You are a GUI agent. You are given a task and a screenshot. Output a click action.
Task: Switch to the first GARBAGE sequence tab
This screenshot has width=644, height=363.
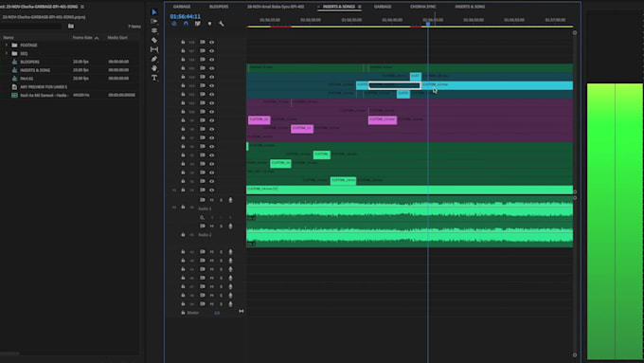click(x=182, y=7)
